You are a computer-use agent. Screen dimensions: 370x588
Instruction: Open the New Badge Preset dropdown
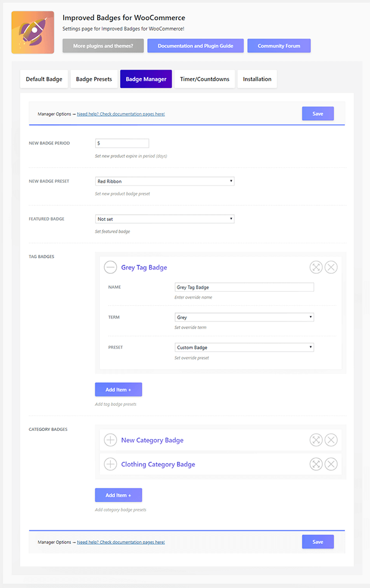pos(164,181)
